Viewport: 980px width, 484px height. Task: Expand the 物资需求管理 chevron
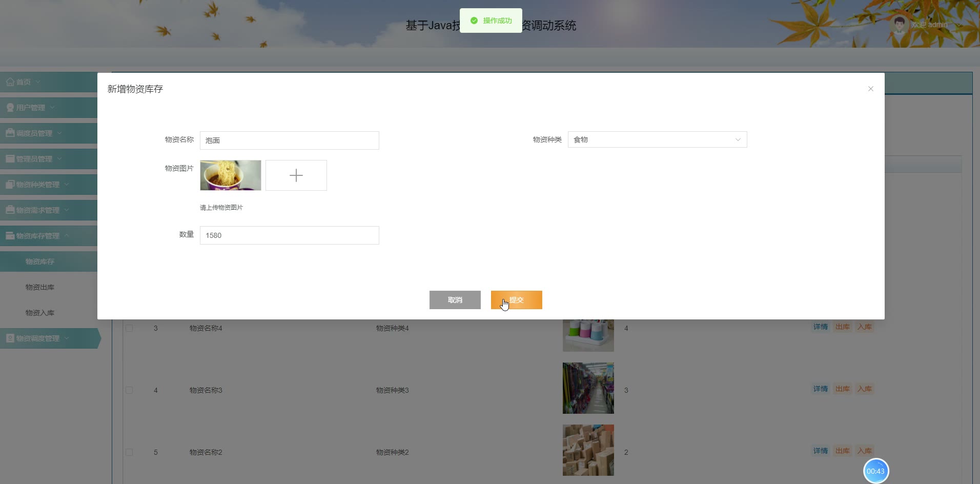pos(67,210)
